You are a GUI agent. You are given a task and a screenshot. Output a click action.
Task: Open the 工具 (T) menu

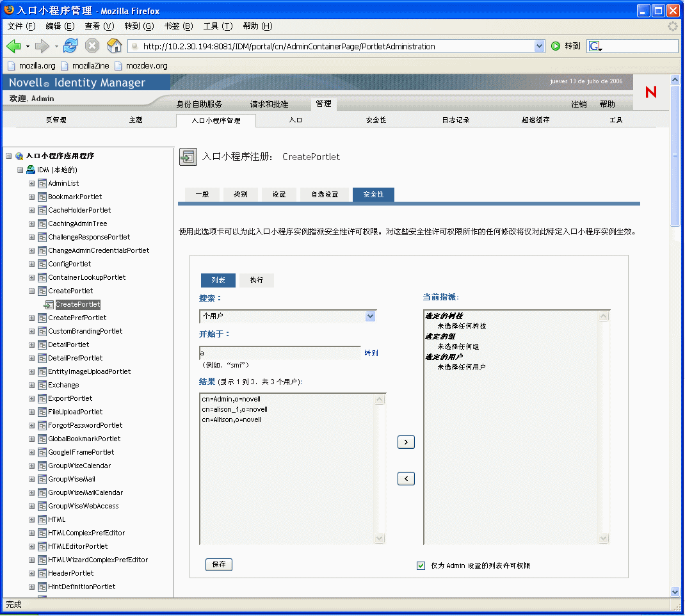[x=218, y=26]
